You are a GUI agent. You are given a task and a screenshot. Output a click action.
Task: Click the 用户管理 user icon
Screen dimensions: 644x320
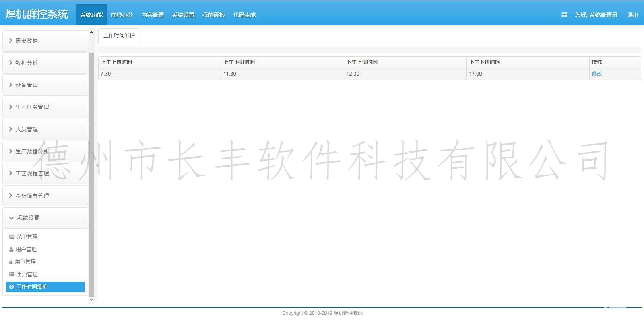[11, 249]
